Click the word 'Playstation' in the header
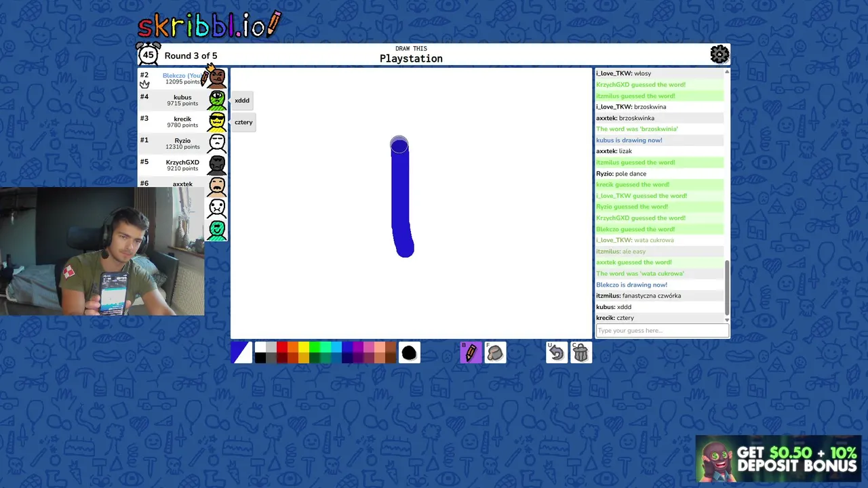Image resolution: width=868 pixels, height=488 pixels. 411,59
